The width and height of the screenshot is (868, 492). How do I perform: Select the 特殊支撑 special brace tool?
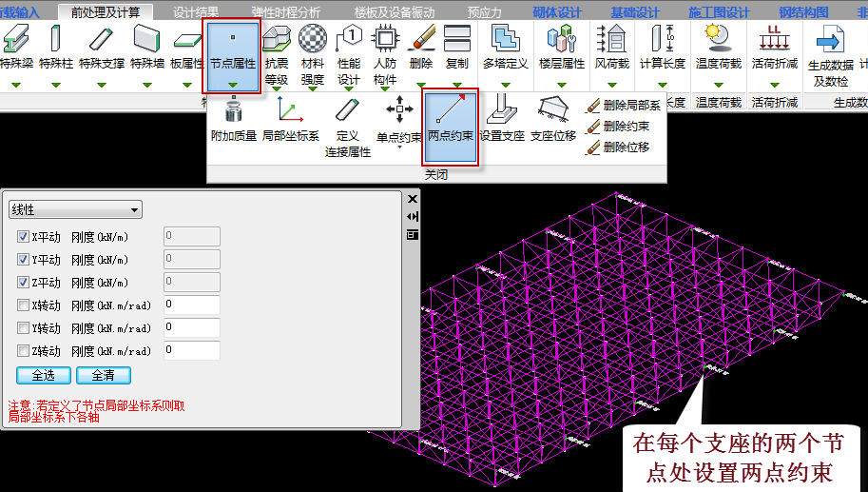(102, 48)
